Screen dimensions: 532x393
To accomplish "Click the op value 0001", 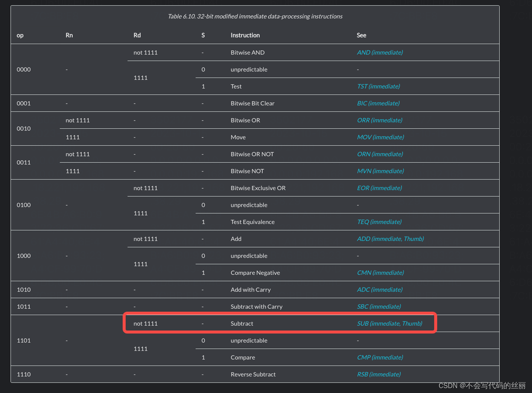I will (x=24, y=104).
